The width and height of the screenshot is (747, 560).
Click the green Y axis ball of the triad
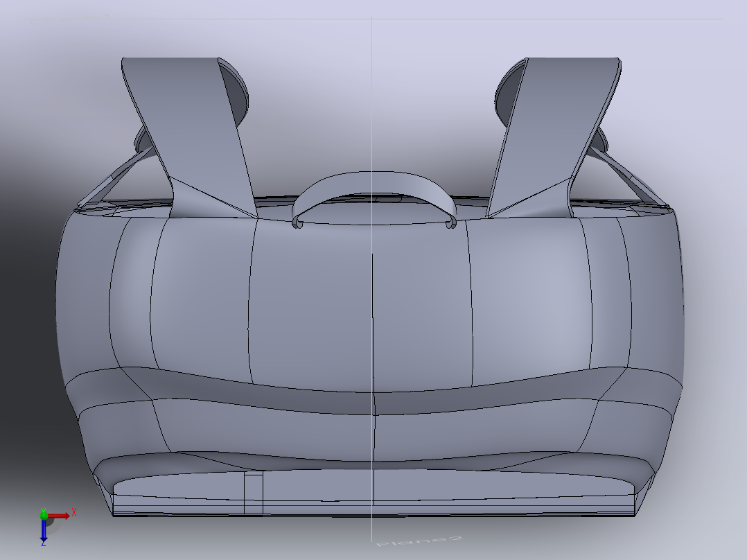tap(44, 514)
